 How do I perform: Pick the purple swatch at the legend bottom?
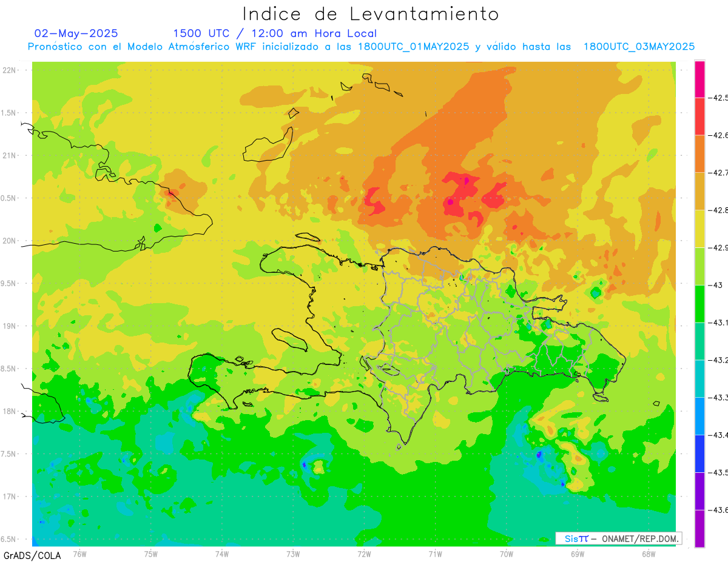coord(699,529)
